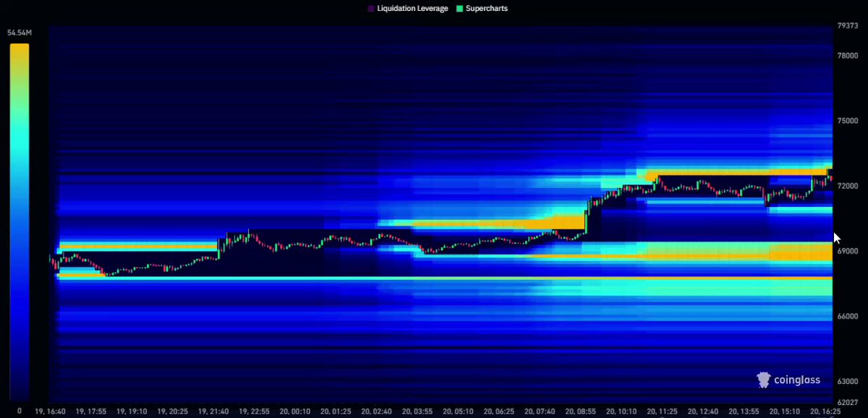The width and height of the screenshot is (868, 418).
Task: Toggle the Liquidation Leverage legend series
Action: [x=408, y=8]
